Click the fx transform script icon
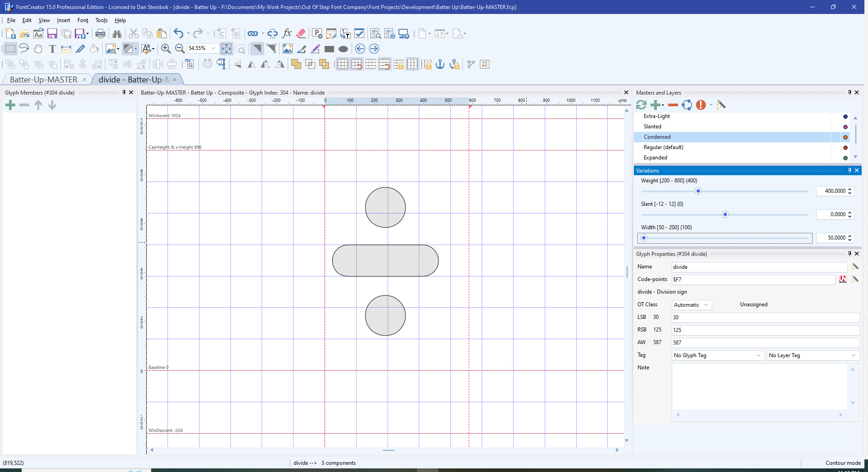Image resolution: width=868 pixels, height=472 pixels. click(x=287, y=33)
